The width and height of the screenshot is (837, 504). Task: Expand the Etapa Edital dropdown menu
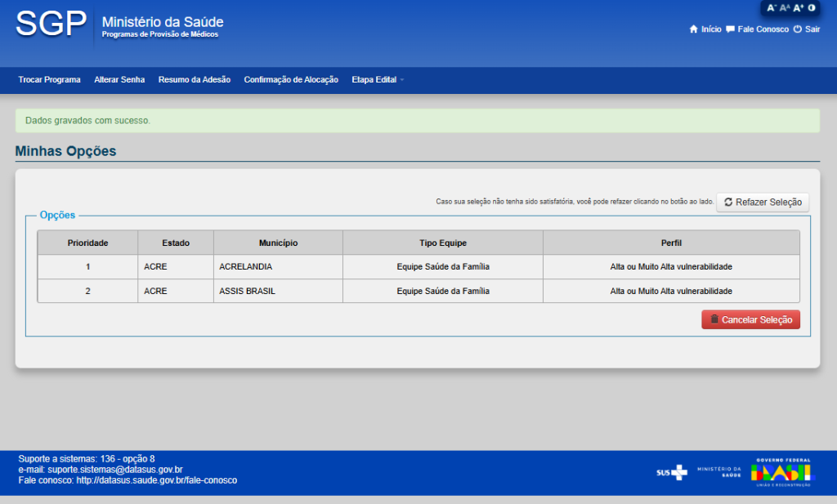pos(378,80)
